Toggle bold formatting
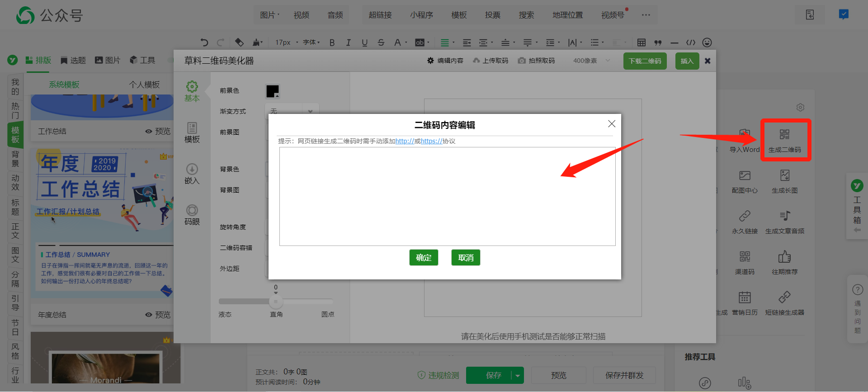Image resolution: width=868 pixels, height=392 pixels. pos(332,43)
